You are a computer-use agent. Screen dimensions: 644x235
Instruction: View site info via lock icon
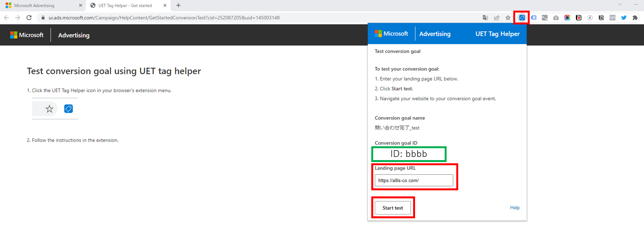click(43, 18)
